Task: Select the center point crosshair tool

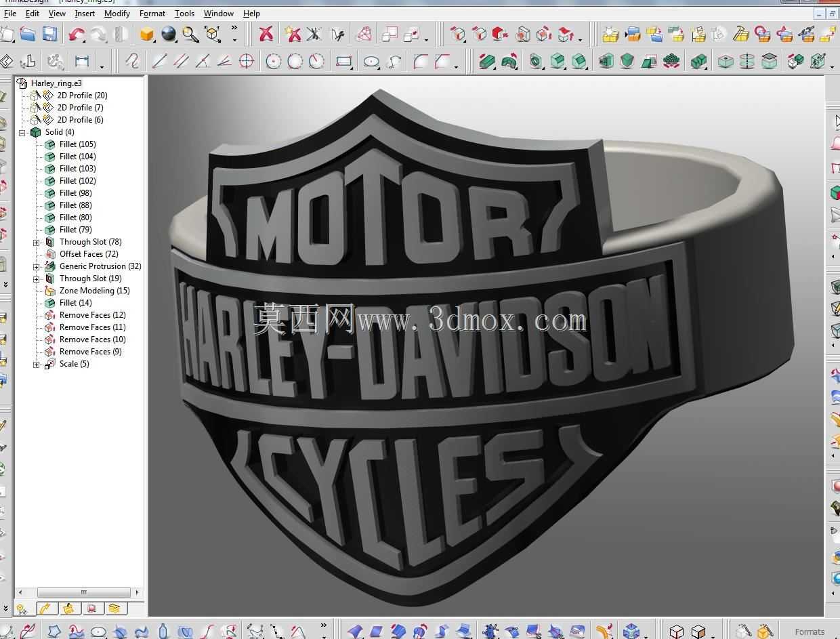Action: pos(247,62)
